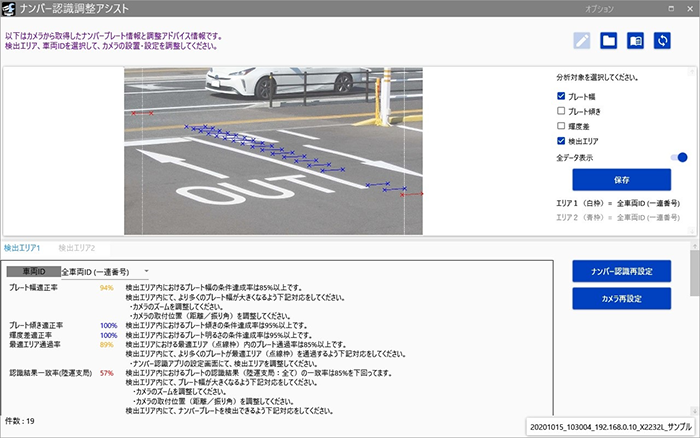Click the pencil edit icon
Viewport: 700px width, 438px height.
pos(582,41)
